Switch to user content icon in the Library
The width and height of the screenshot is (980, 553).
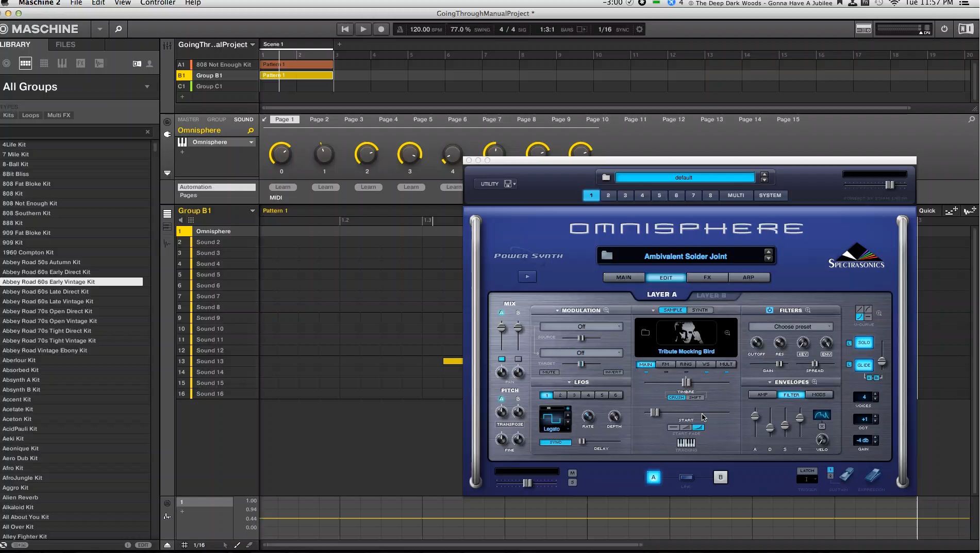click(150, 63)
